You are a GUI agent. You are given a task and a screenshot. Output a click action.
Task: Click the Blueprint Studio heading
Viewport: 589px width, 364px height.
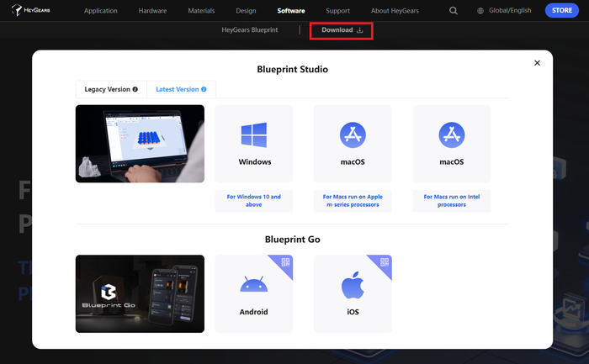293,70
